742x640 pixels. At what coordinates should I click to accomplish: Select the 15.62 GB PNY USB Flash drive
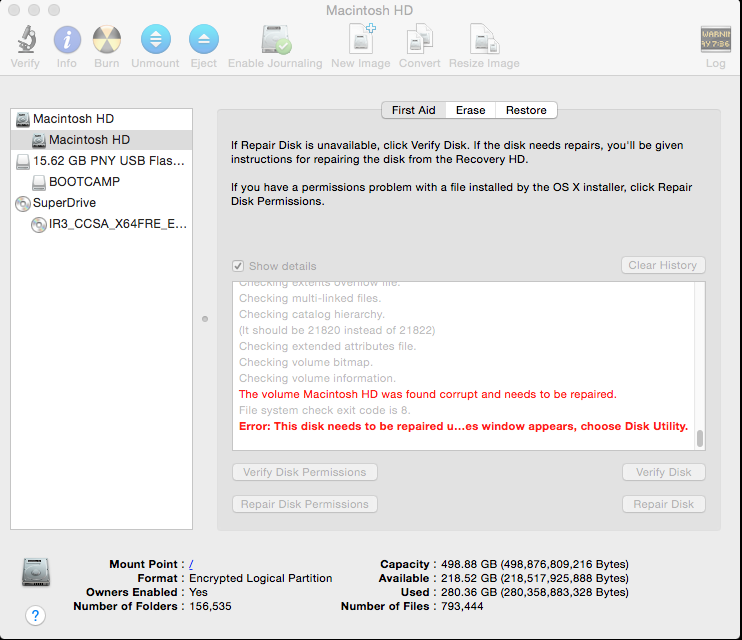pyautogui.click(x=101, y=161)
